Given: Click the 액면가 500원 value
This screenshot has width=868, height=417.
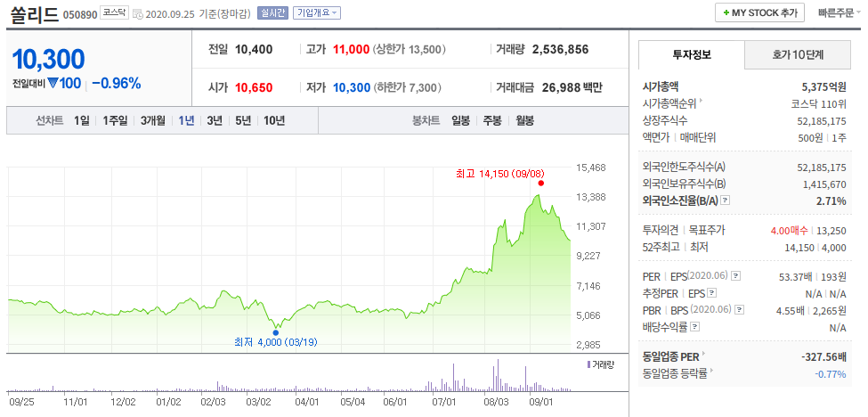Looking at the screenshot, I should 813,138.
